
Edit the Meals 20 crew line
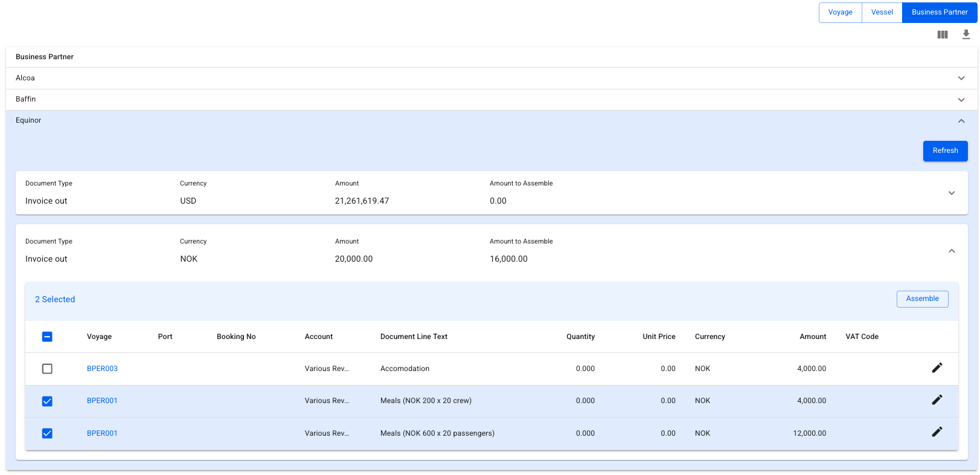[x=937, y=400]
